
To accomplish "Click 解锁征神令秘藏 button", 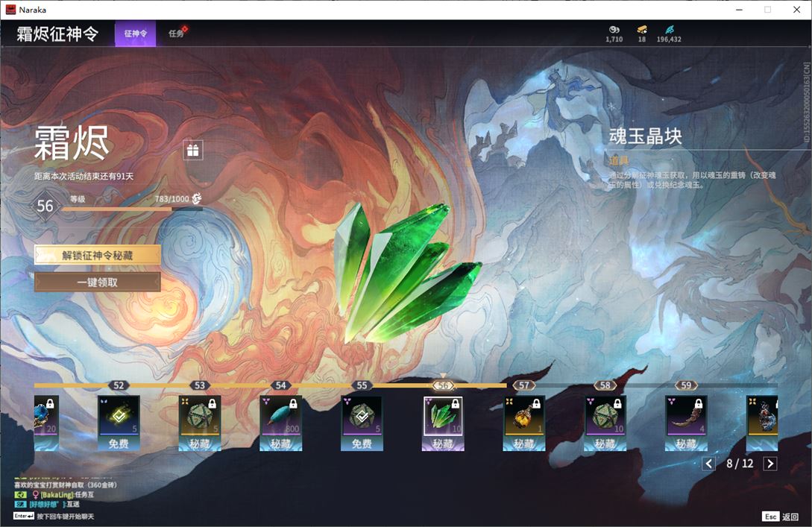I will (x=98, y=255).
